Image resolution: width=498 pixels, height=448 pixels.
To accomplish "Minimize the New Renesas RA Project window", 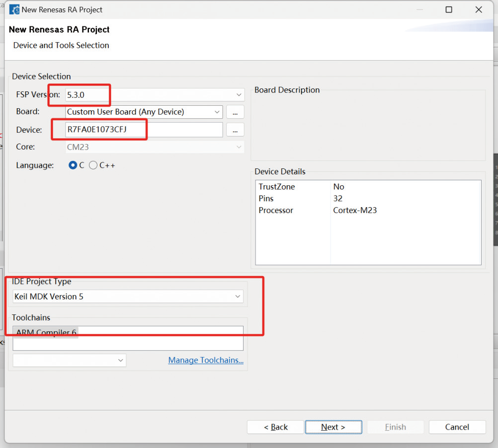I will [419, 9].
